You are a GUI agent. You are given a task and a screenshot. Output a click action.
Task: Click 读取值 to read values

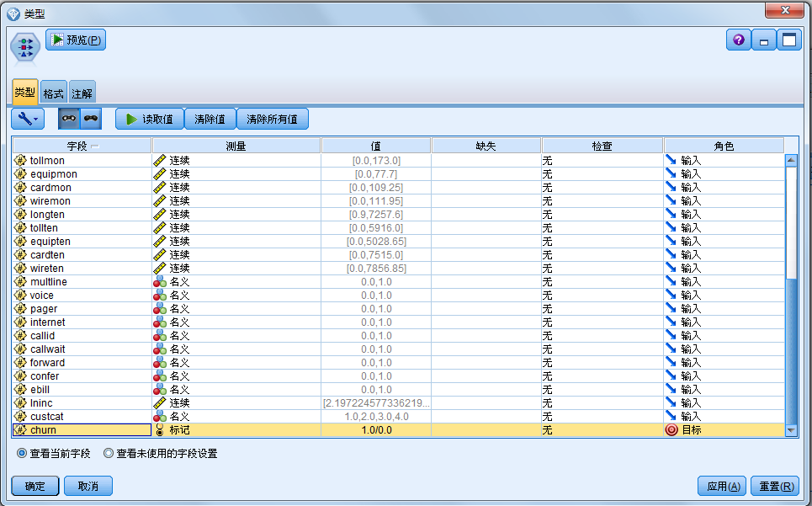(x=149, y=118)
